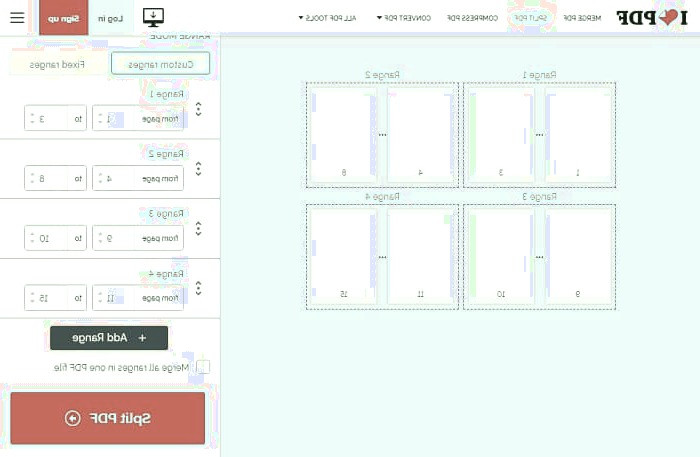Screen dimensions: 700x457
Task: Switch to Custom ranges mode
Action: [160, 64]
